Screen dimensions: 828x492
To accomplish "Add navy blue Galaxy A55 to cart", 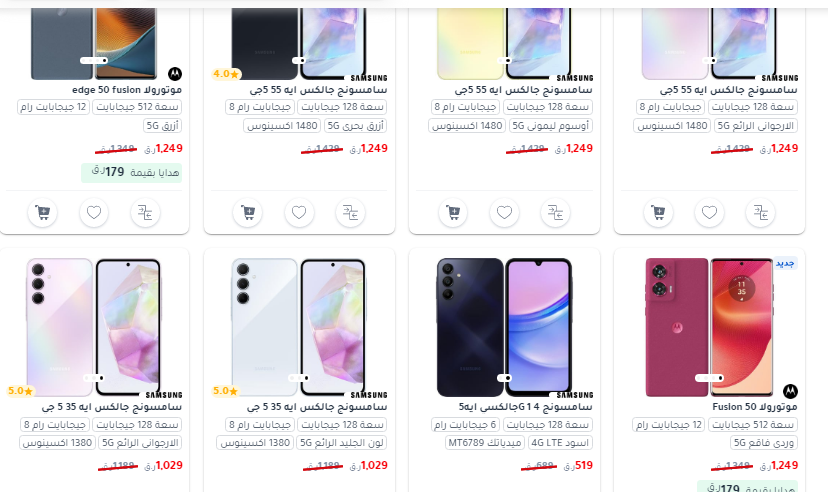I will pyautogui.click(x=248, y=213).
